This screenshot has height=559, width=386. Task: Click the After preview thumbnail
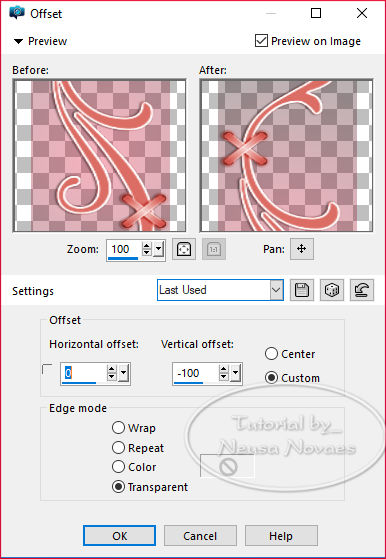pos(286,155)
